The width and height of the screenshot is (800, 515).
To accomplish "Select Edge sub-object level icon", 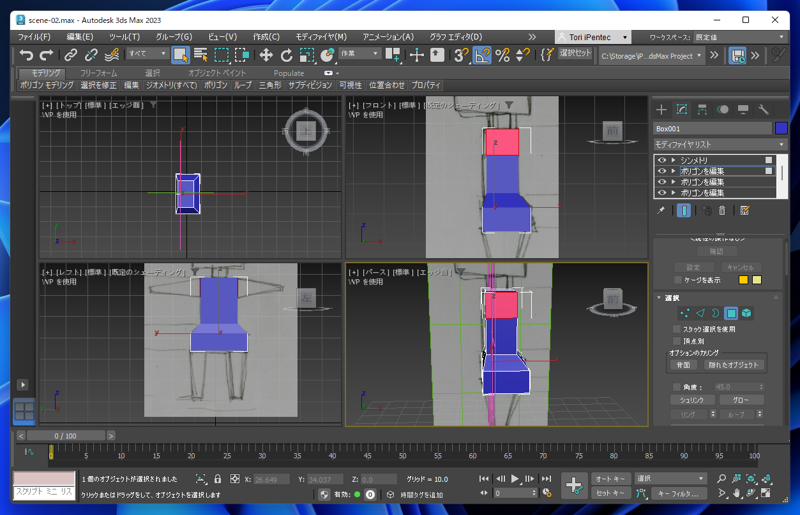I will pos(701,313).
